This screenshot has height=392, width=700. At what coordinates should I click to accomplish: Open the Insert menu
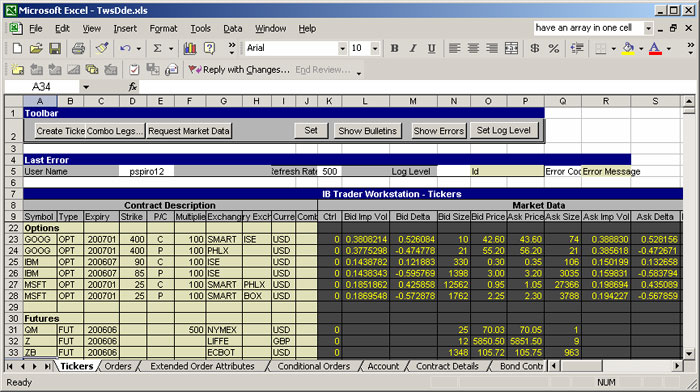[125, 29]
